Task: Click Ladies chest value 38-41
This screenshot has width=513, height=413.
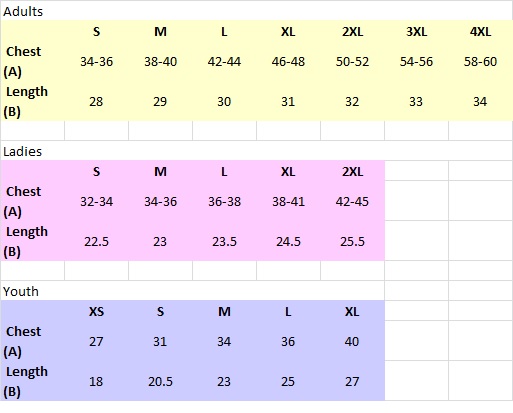Action: pyautogui.click(x=288, y=202)
